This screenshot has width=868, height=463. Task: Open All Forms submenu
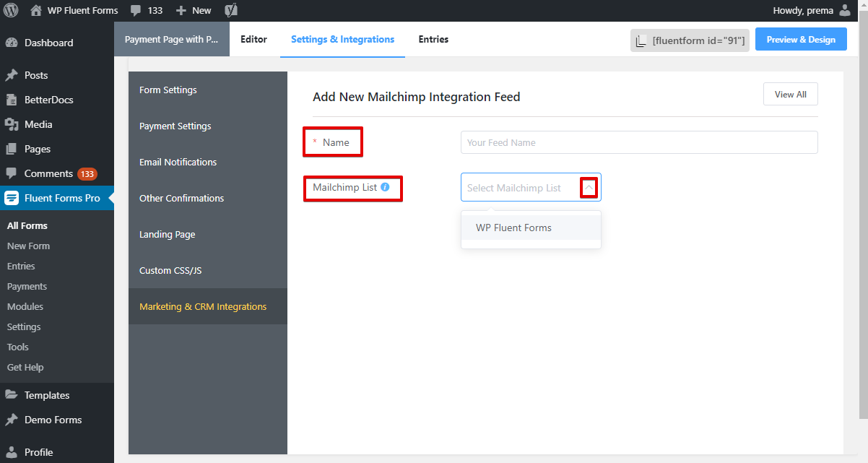click(27, 226)
